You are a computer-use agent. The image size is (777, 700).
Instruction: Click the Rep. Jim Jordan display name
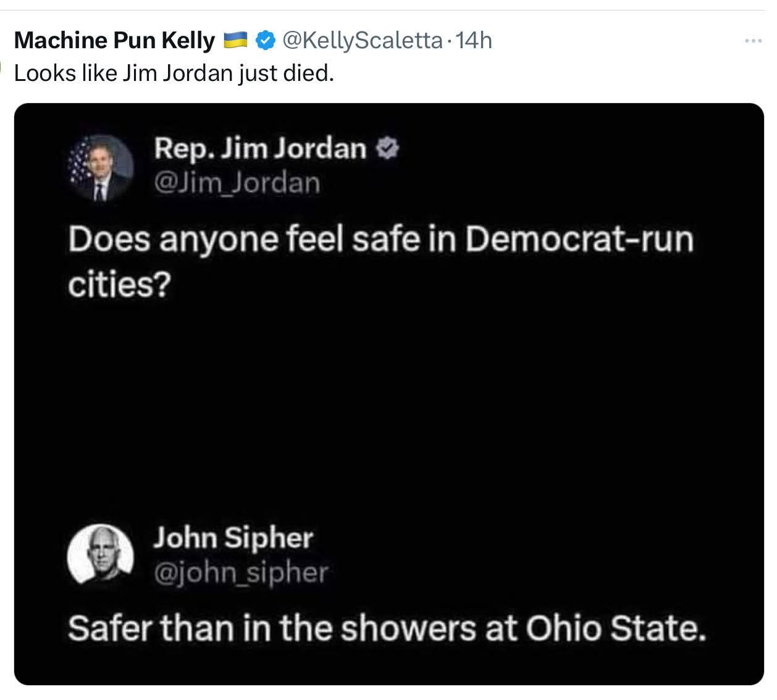pos(260,148)
